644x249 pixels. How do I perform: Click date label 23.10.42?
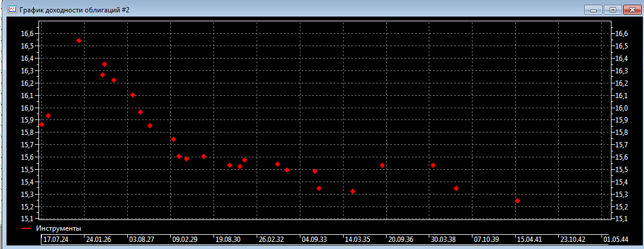573,239
